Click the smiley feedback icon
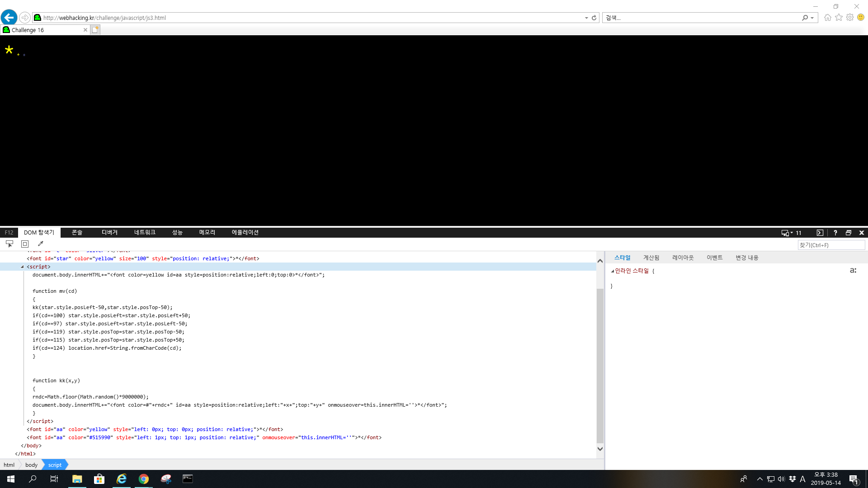 coord(861,17)
